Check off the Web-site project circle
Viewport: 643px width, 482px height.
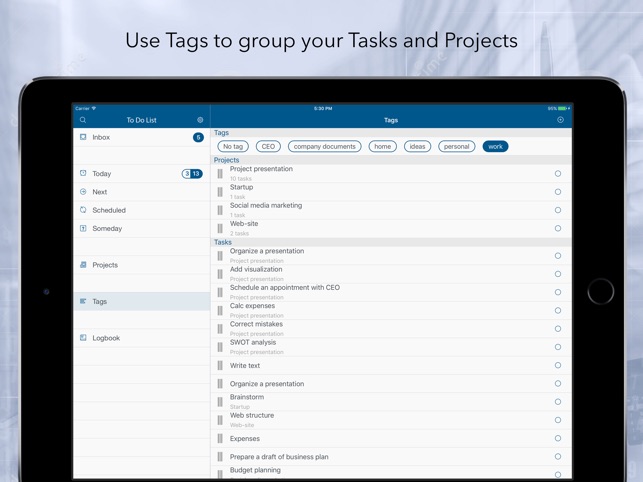click(558, 228)
